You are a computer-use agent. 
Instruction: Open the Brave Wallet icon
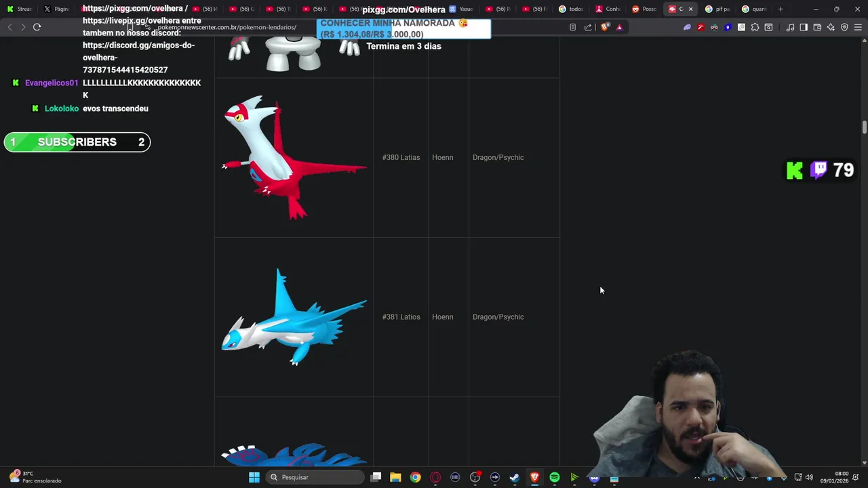point(817,27)
